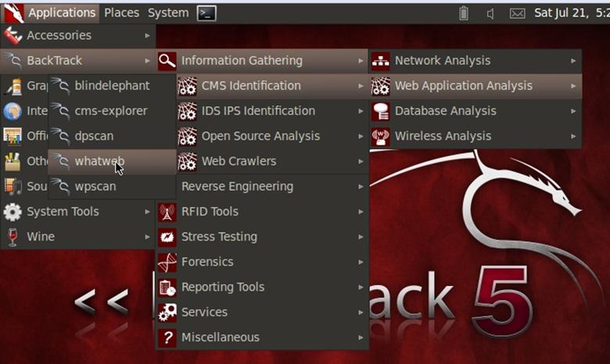Image resolution: width=610 pixels, height=364 pixels.
Task: Select blindelephant menu entry
Action: (x=112, y=86)
